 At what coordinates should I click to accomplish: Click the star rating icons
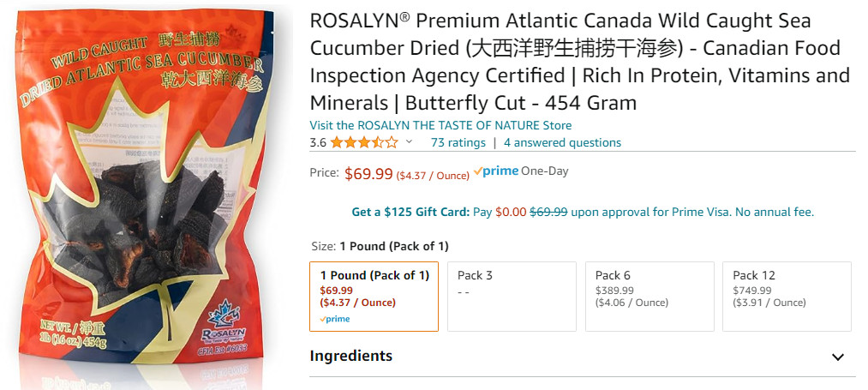click(x=364, y=142)
